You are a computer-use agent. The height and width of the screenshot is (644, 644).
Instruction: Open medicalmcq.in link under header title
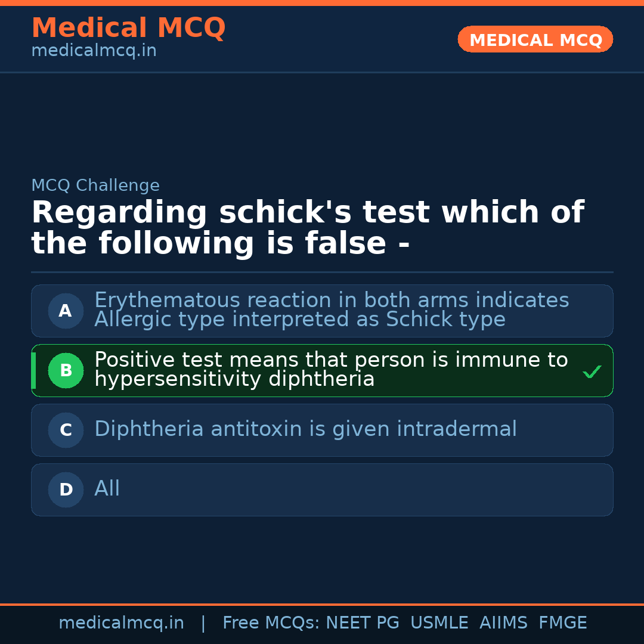94,51
